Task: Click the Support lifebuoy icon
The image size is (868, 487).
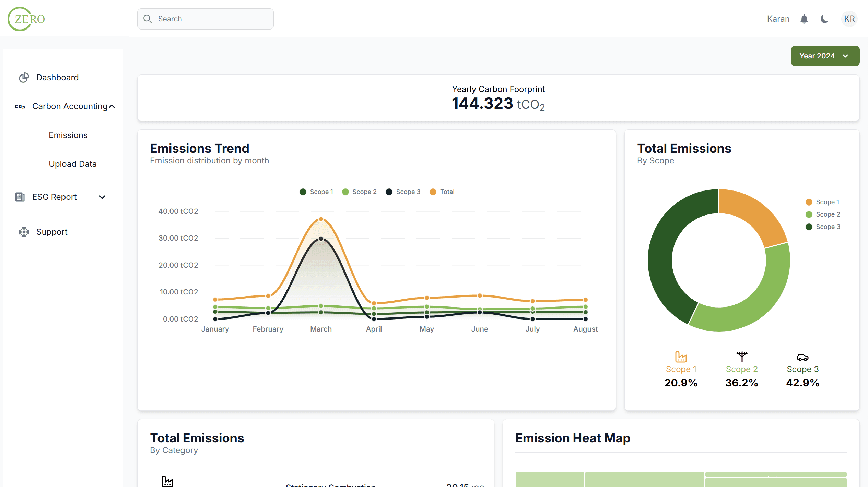Action: tap(24, 232)
